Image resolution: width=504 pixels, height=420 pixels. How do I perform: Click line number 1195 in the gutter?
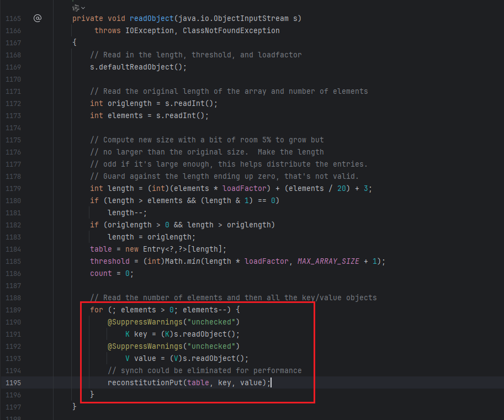[x=13, y=382]
